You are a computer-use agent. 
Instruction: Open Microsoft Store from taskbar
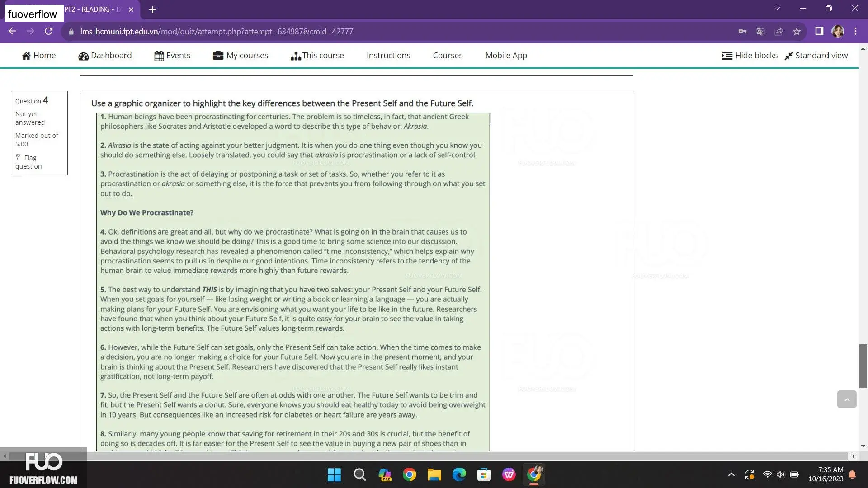[x=484, y=475]
